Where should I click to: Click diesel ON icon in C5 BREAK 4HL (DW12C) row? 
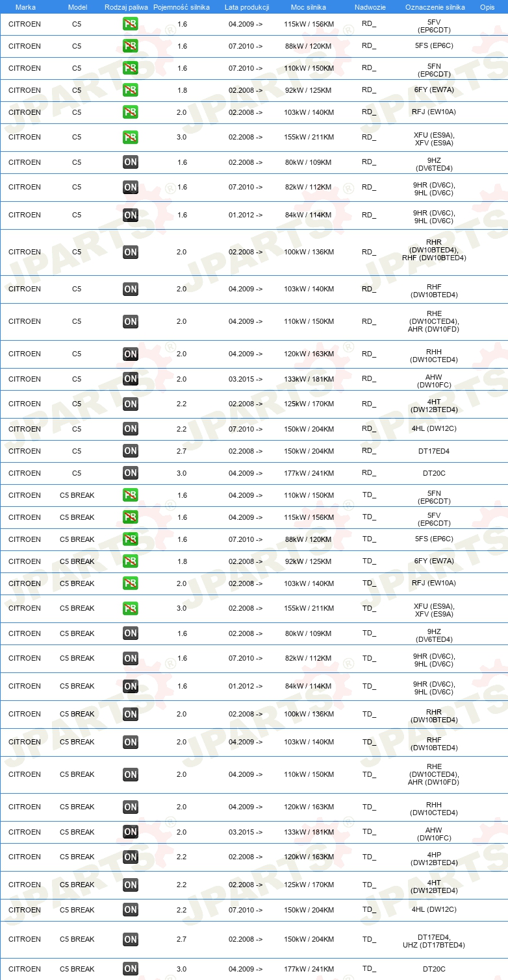click(x=130, y=910)
